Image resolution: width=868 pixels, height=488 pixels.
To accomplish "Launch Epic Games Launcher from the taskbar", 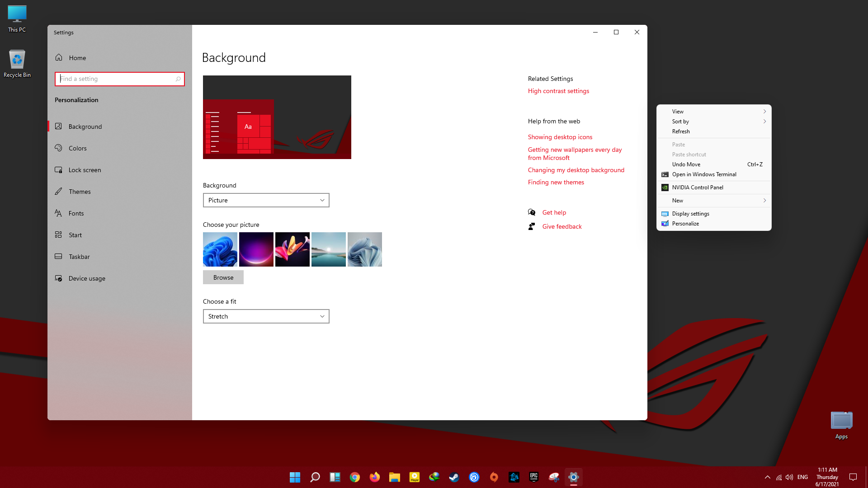I will click(534, 477).
